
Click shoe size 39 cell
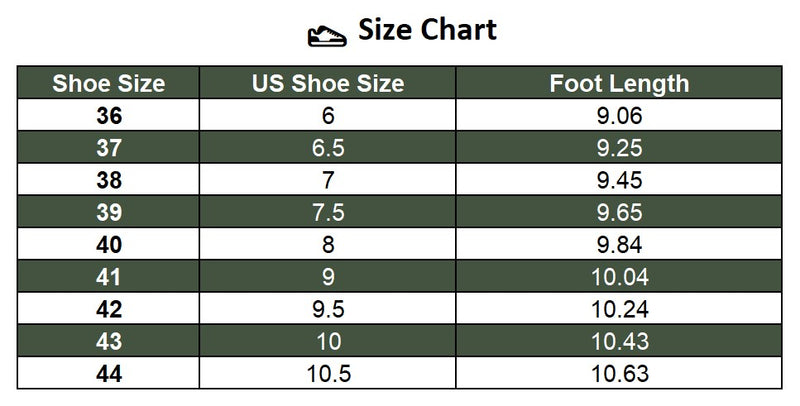(109, 212)
